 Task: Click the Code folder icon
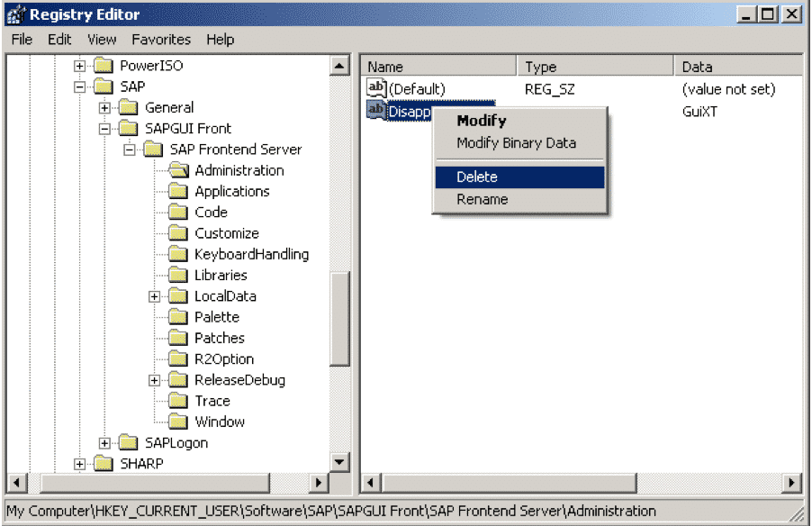178,213
